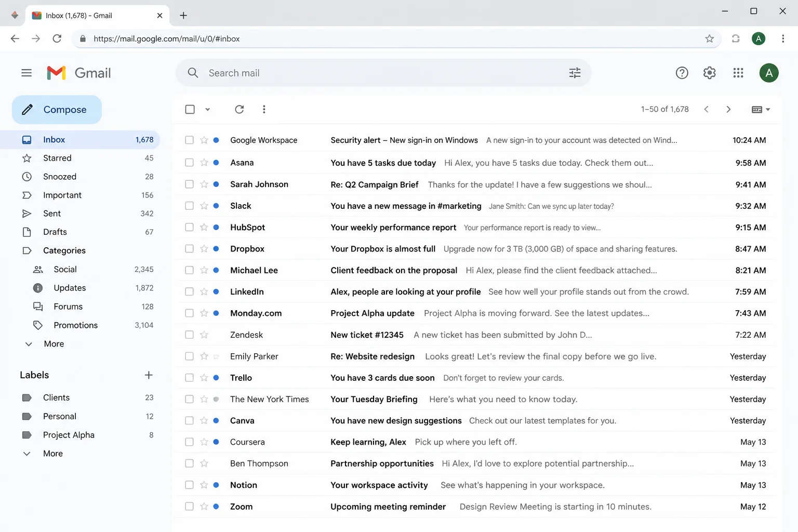The image size is (798, 532).
Task: Star the Ben Thompson partnership email
Action: [x=204, y=463]
